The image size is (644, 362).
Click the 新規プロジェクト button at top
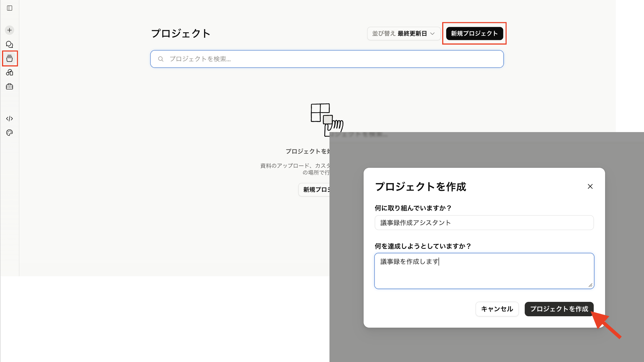[474, 33]
